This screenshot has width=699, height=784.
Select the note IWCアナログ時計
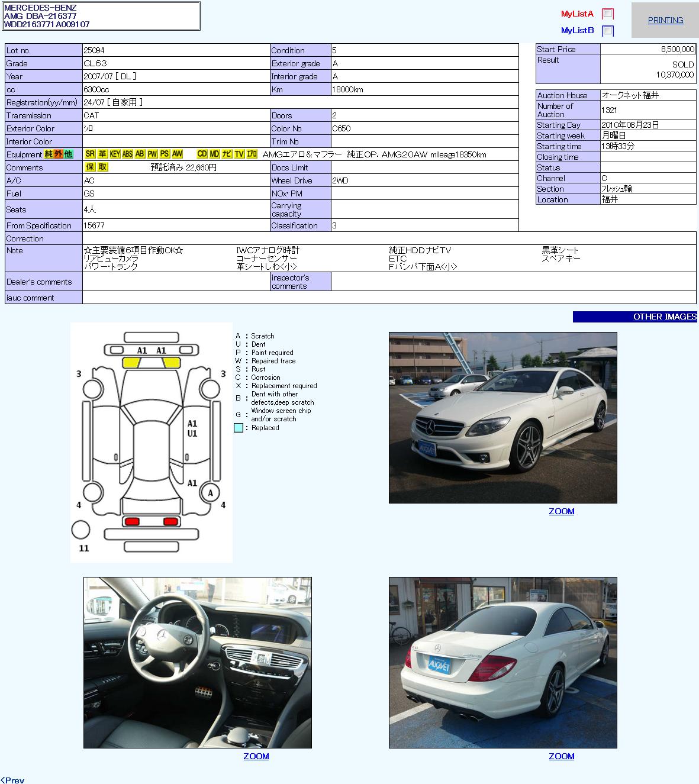(268, 250)
